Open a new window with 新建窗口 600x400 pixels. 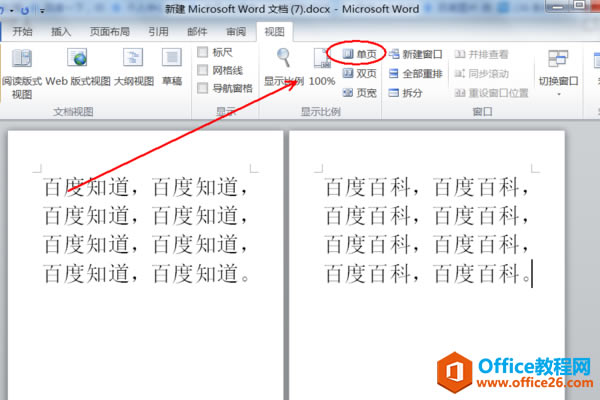point(416,54)
